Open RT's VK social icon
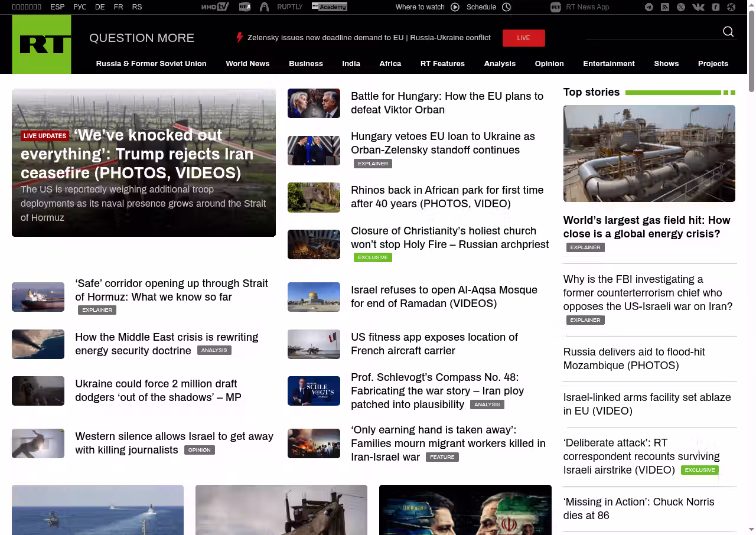756x535 pixels. click(698, 7)
